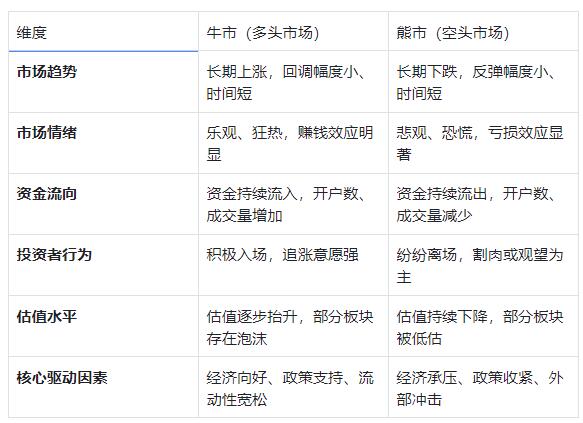Screen dimensions: 583x423
Task: Select the cell 资金持续流出，成交量减少
Action: (x=483, y=204)
